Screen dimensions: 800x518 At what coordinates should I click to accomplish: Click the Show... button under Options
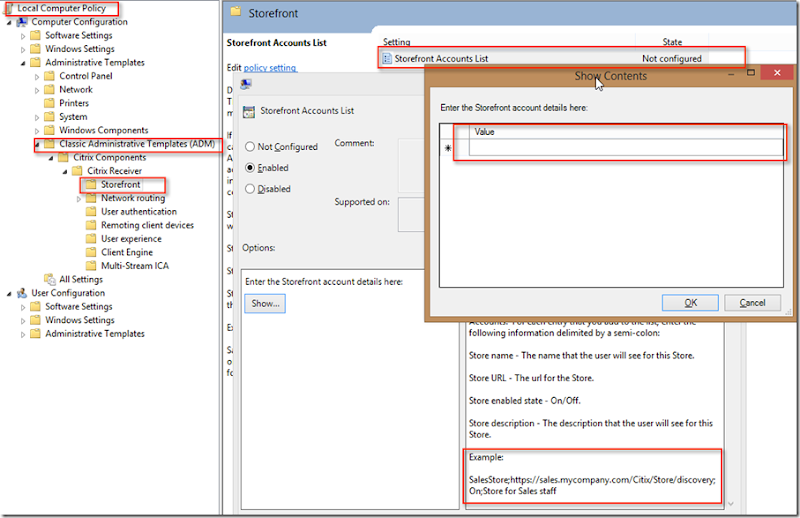click(x=265, y=303)
